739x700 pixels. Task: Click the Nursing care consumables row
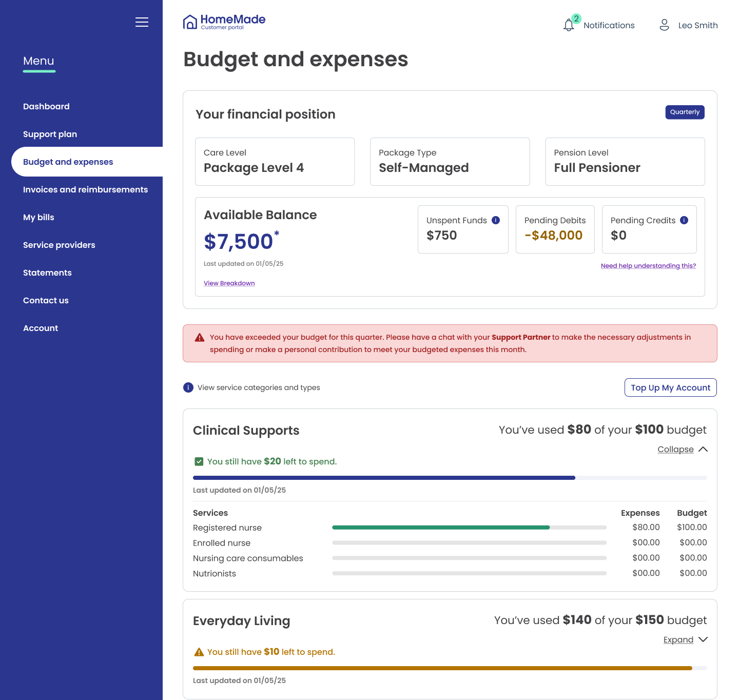coord(450,558)
